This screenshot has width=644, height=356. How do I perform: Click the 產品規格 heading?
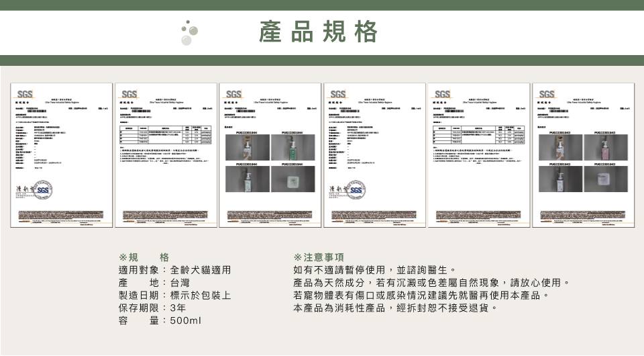(319, 32)
